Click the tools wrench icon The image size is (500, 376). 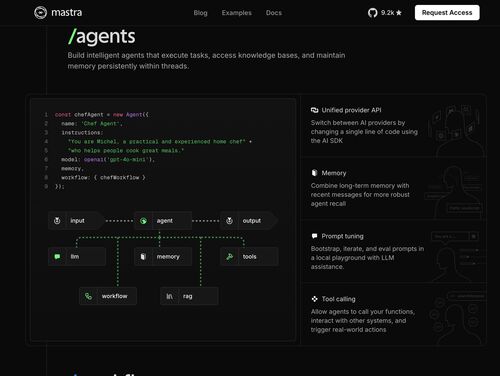coord(229,257)
